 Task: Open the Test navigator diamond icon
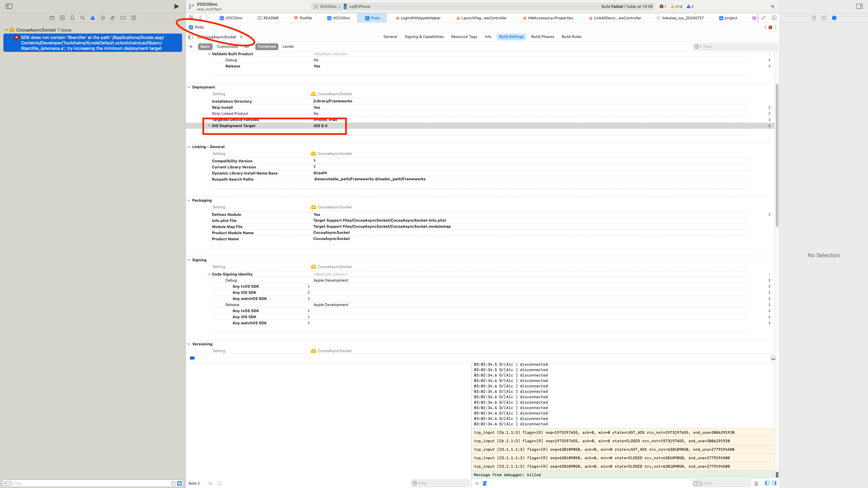pyautogui.click(x=103, y=18)
